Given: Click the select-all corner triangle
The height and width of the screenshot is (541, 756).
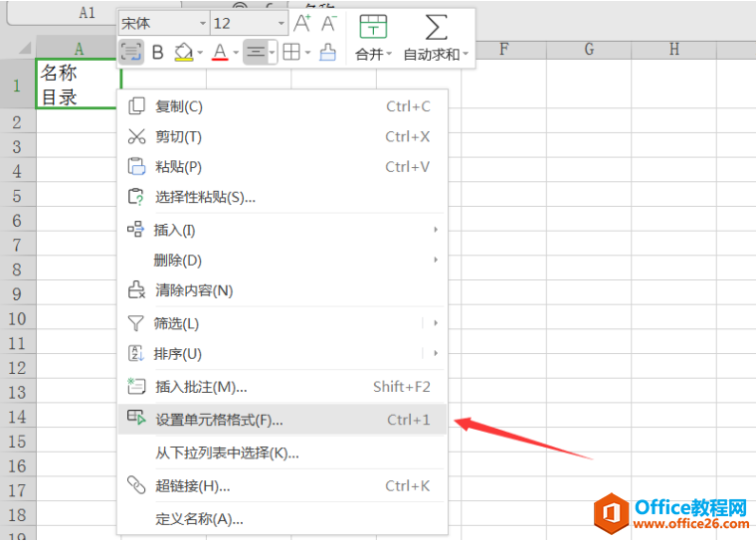Looking at the screenshot, I should pyautogui.click(x=24, y=48).
